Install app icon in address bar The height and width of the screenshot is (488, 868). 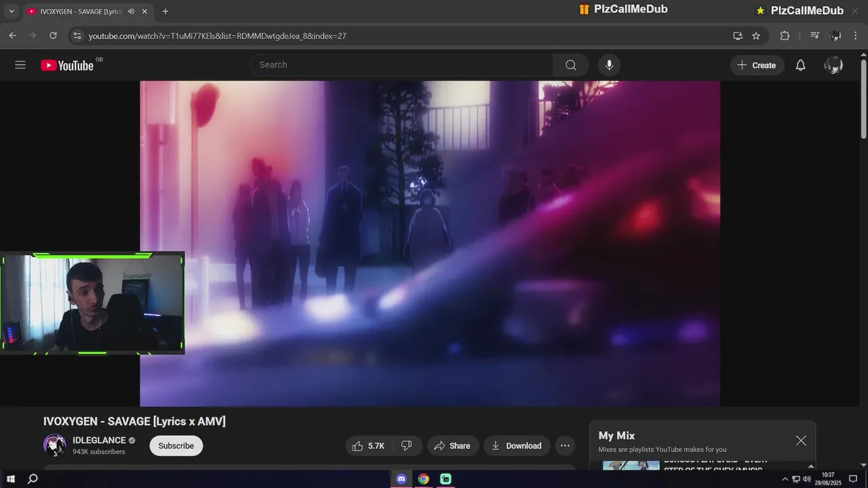click(738, 36)
